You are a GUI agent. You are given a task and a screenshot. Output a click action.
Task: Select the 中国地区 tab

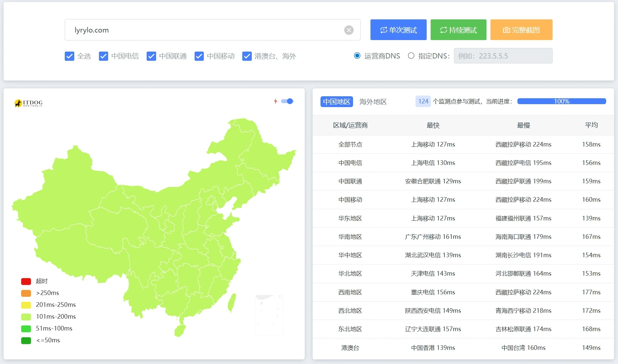pos(337,102)
